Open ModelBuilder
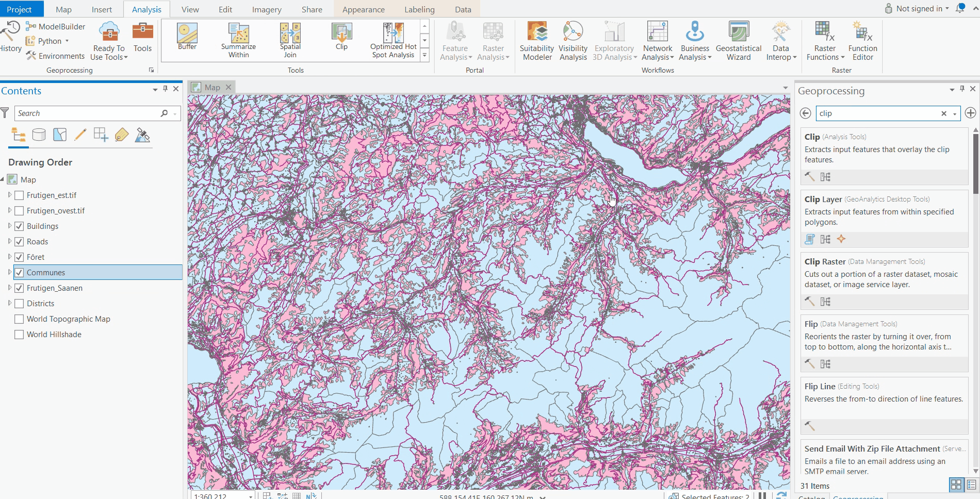Viewport: 980px width, 499px height. pyautogui.click(x=56, y=27)
